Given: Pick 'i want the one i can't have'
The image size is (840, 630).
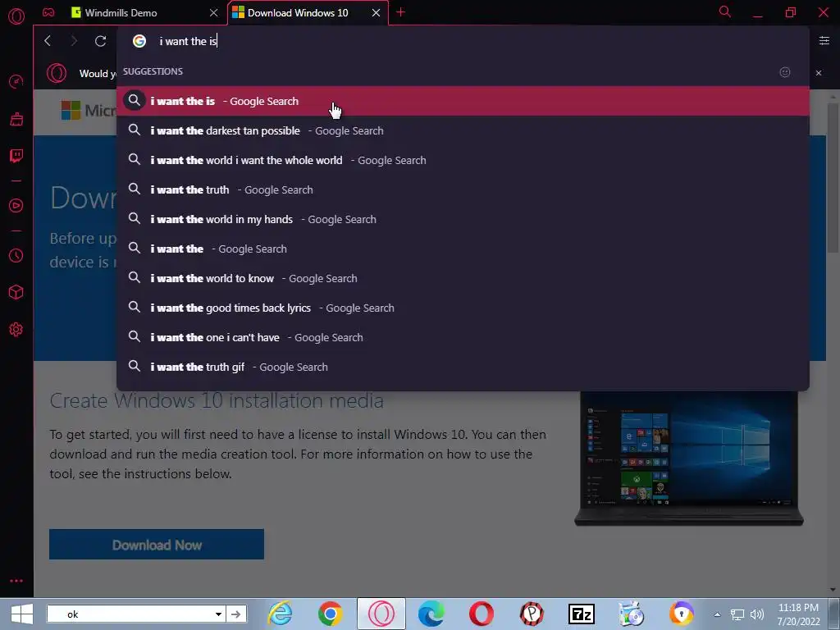Looking at the screenshot, I should [463, 336].
